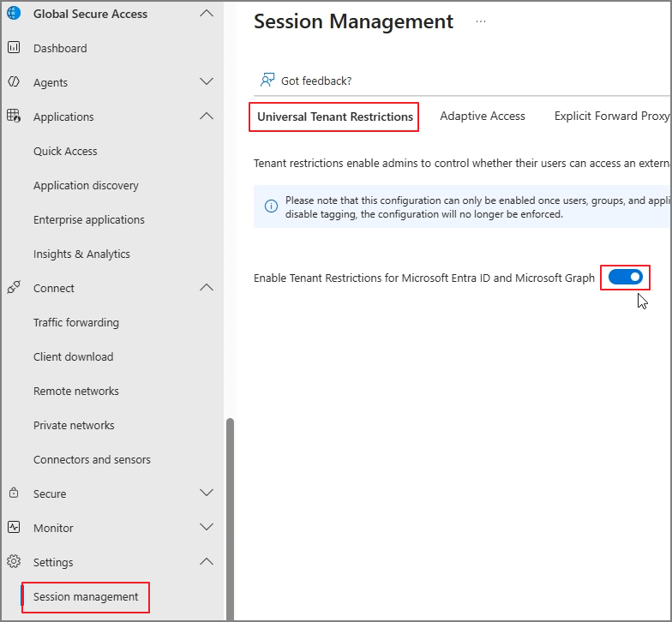Click the sidebar vertical scrollbar thumb
The image size is (672, 622).
(230, 519)
